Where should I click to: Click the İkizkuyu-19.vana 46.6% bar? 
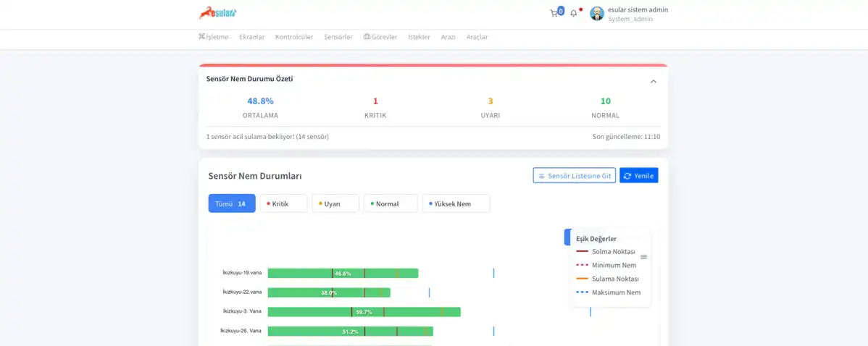pos(343,273)
